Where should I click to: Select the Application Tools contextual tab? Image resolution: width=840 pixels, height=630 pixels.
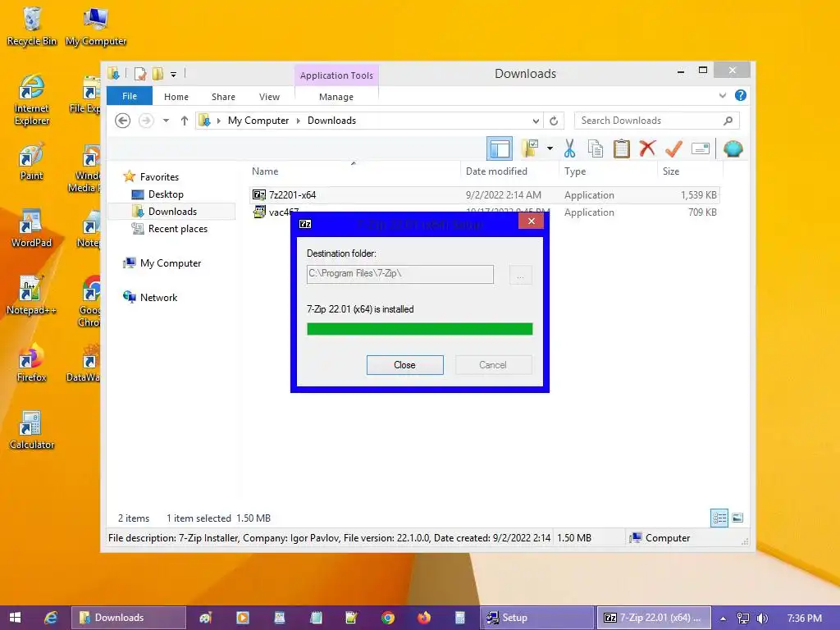click(336, 75)
